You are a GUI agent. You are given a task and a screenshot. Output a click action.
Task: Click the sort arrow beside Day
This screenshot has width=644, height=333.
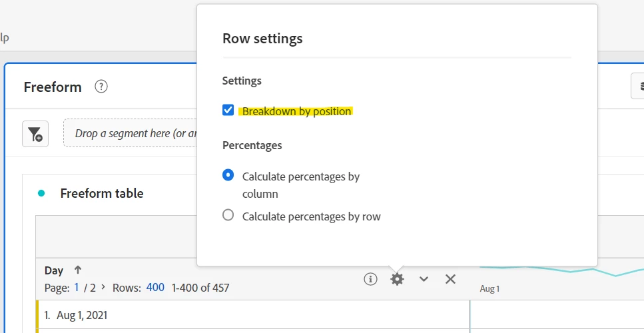pos(78,270)
